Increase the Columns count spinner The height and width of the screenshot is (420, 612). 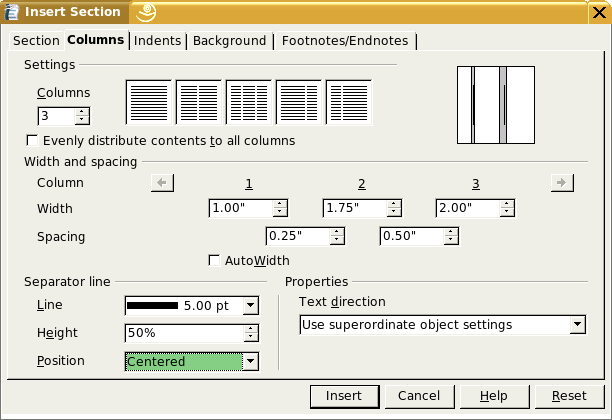click(x=82, y=112)
